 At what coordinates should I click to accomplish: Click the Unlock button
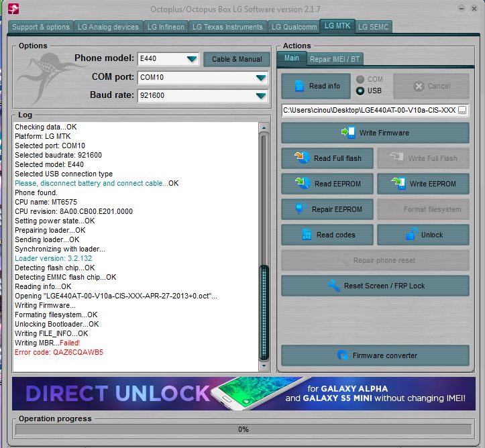tap(423, 235)
